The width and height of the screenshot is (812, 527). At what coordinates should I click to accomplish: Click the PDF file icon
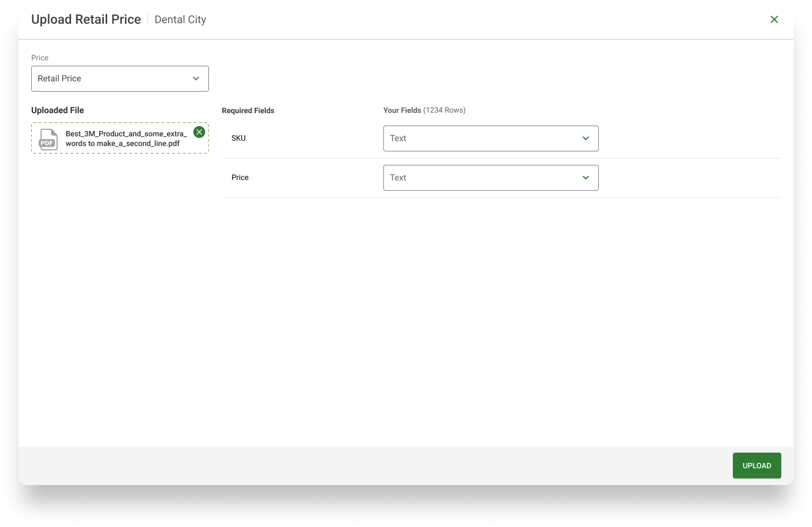48,139
